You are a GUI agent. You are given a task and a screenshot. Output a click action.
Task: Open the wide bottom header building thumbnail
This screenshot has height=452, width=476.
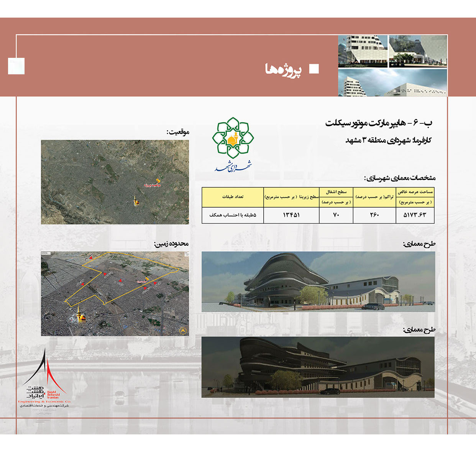coord(392,82)
